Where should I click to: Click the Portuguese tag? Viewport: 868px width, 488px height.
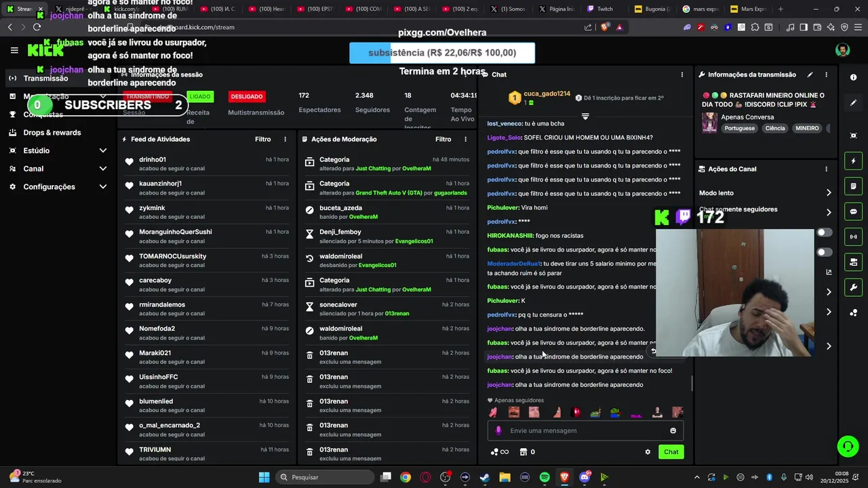pos(739,128)
